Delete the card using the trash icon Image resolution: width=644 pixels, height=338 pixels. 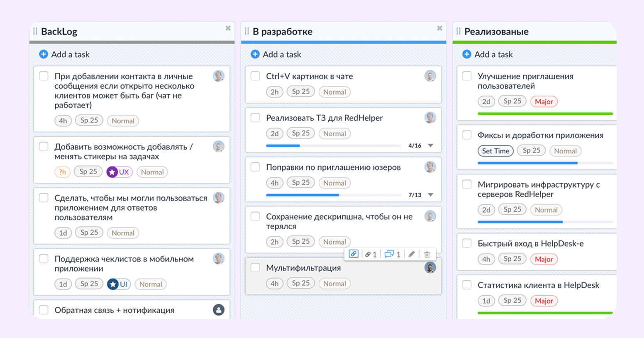(x=427, y=254)
